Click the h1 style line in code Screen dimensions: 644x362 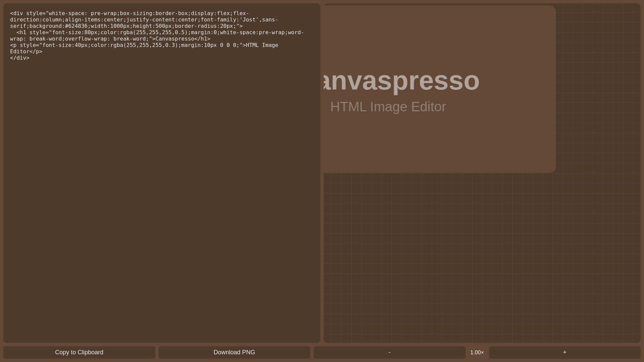tap(157, 36)
